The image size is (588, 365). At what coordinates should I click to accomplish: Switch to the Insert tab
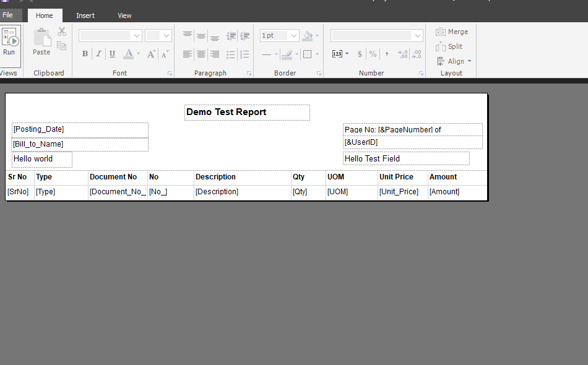(85, 15)
